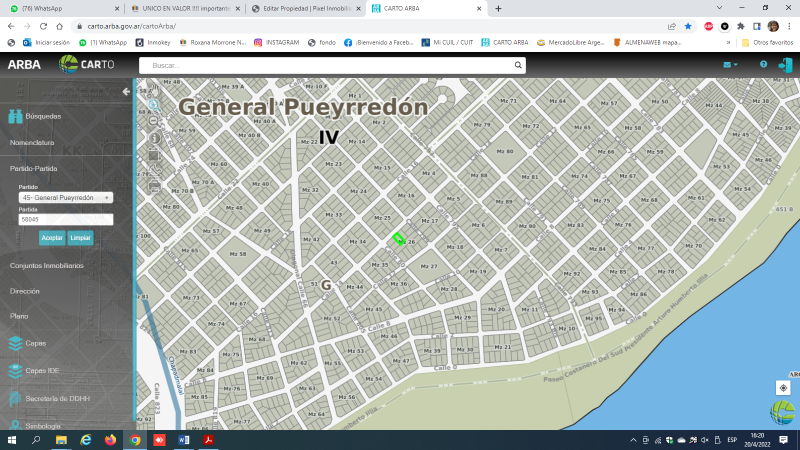This screenshot has width=800, height=450.
Task: Open the Inmokey bookmark
Action: coord(153,43)
